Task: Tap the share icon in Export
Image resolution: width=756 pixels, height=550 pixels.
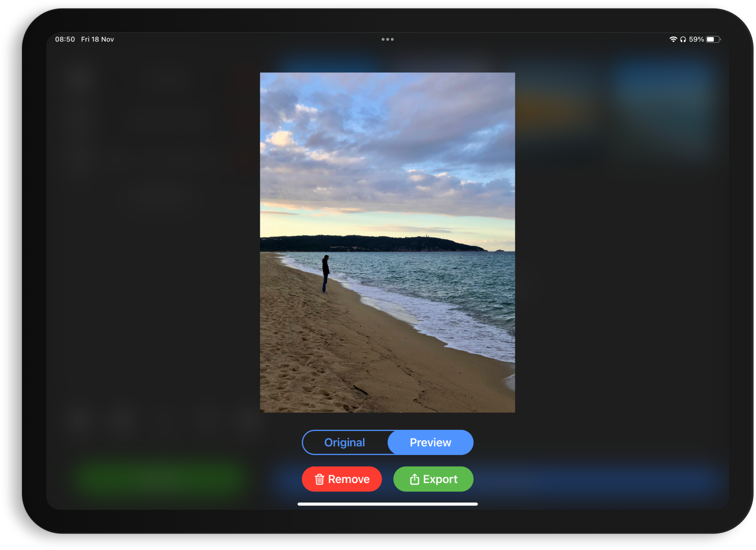Action: click(x=415, y=479)
